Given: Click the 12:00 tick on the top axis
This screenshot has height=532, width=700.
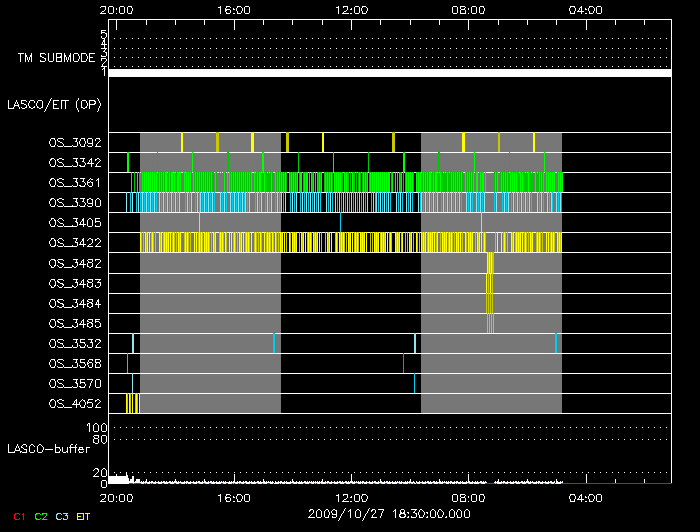Looking at the screenshot, I should coord(352,9).
